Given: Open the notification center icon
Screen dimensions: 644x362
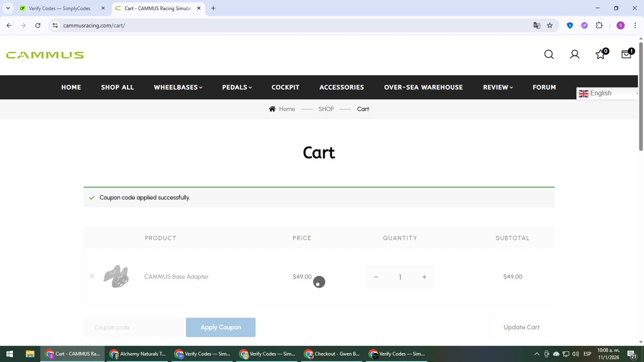Looking at the screenshot, I should tap(632, 354).
